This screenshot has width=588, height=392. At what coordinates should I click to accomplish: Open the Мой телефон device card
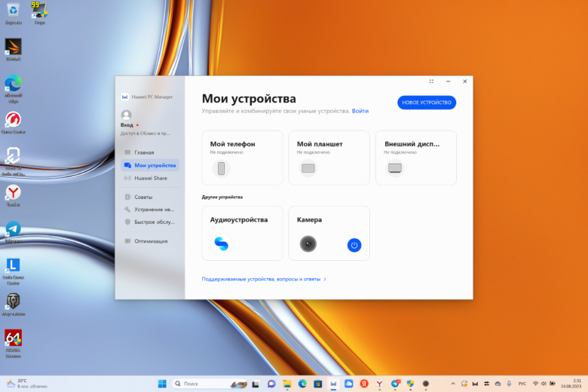point(242,158)
